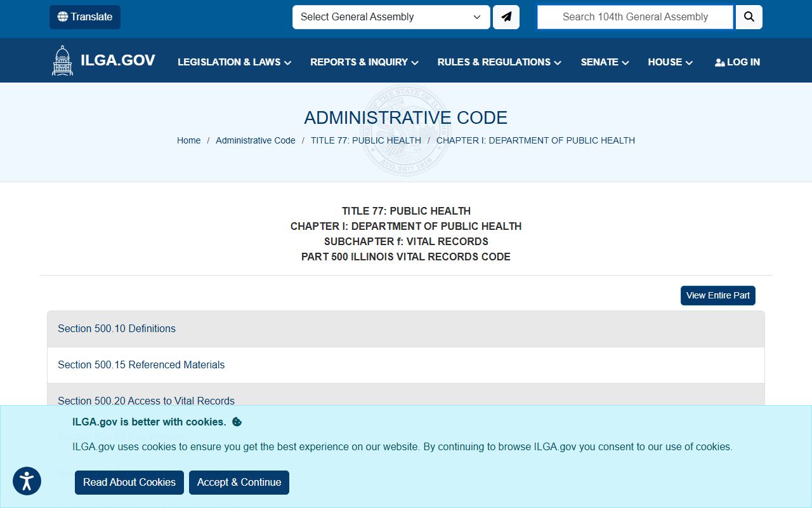Click the Translate button

pos(85,17)
